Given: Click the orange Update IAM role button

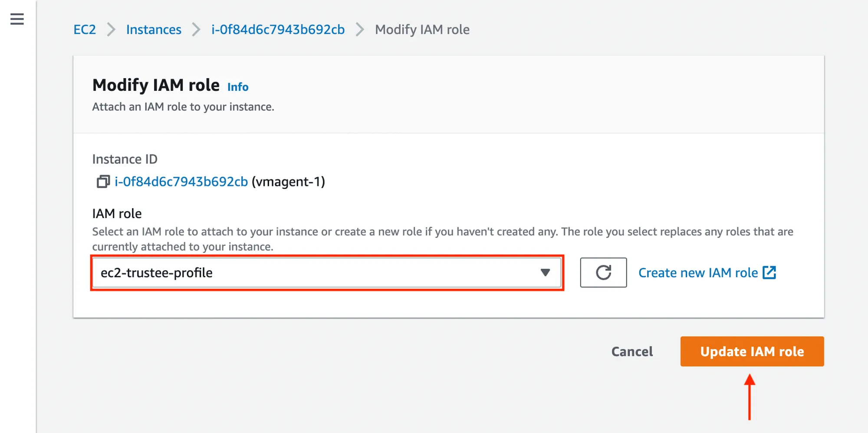Looking at the screenshot, I should pos(752,351).
